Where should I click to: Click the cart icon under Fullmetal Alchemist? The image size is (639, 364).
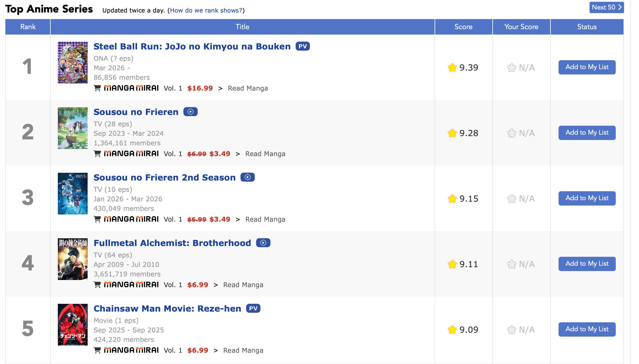97,285
